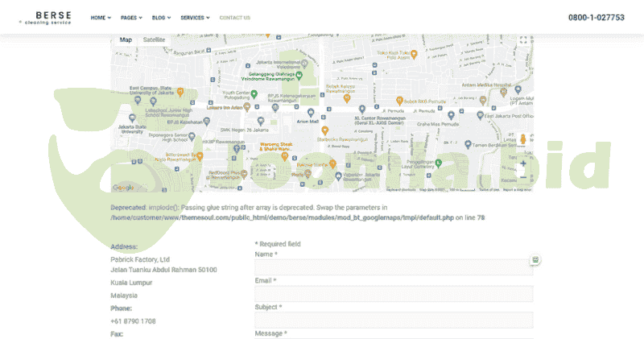Click the 0800-1-027753 phone number

click(596, 17)
